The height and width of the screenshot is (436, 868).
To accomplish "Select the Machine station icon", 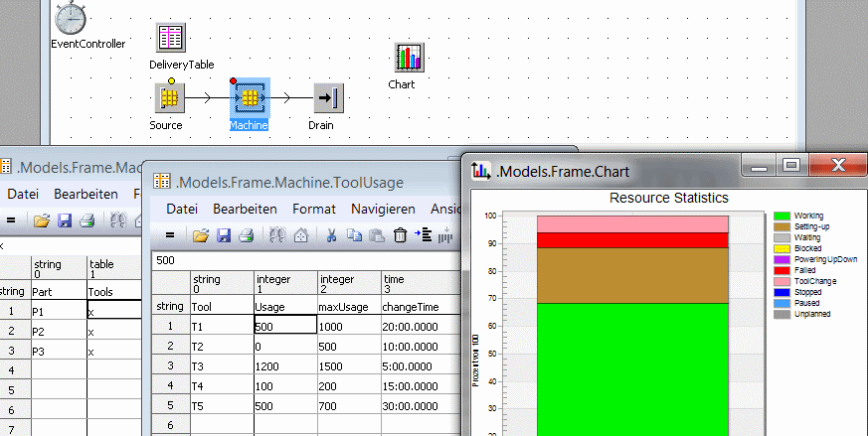I will click(x=251, y=98).
